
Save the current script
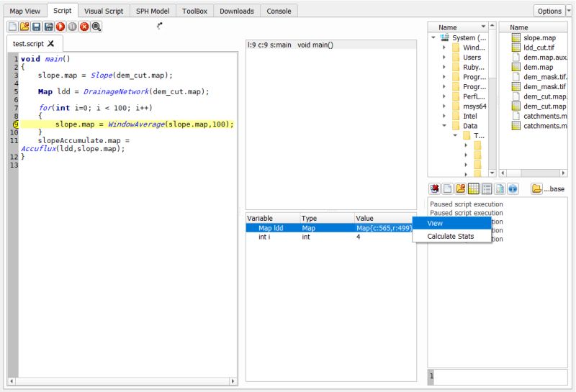(x=37, y=27)
